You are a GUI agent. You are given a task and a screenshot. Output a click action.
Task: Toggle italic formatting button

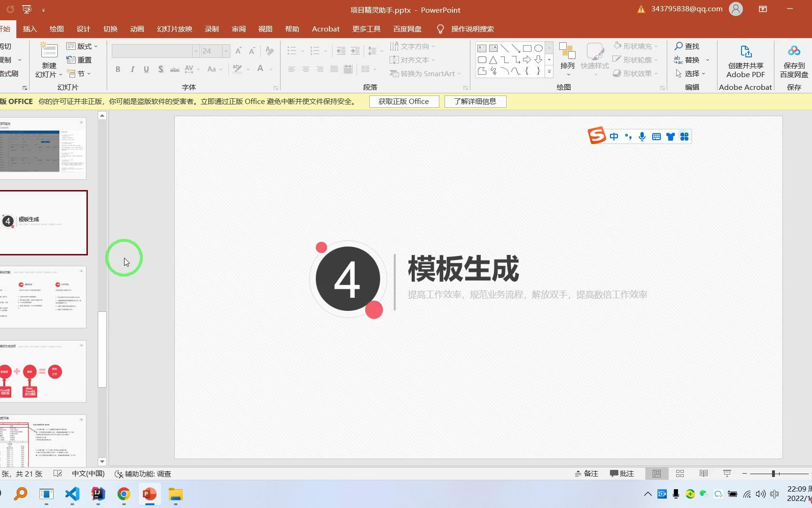tap(133, 69)
